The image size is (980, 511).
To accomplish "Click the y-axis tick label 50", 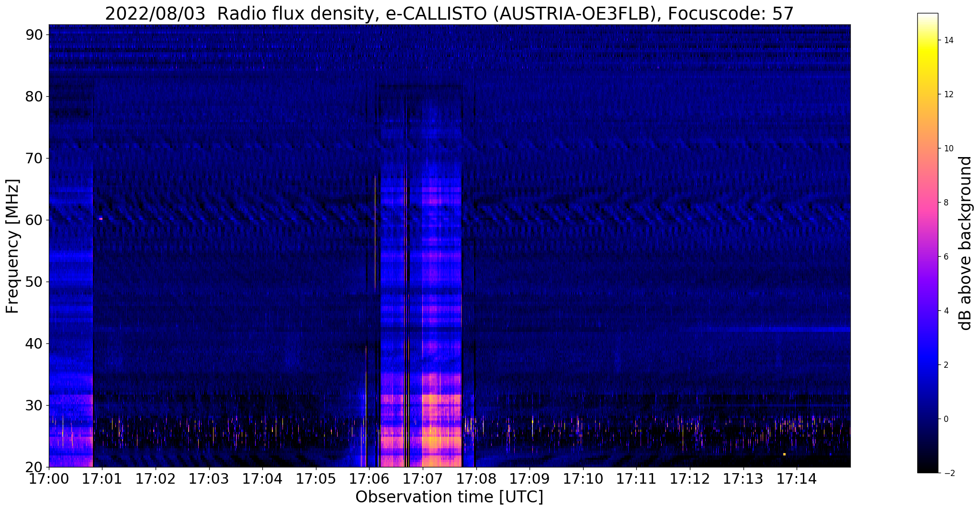I will pos(34,282).
